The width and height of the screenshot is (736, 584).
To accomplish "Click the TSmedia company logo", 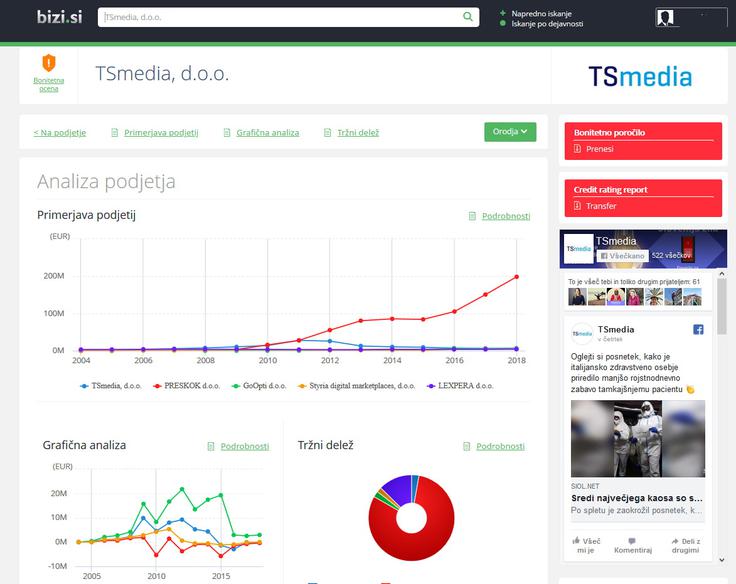I will pyautogui.click(x=640, y=77).
